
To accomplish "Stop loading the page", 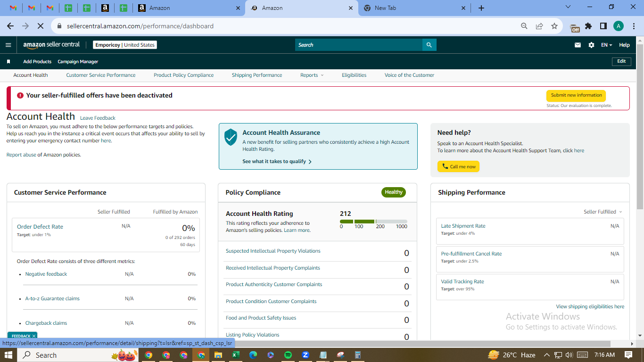I will [41, 26].
